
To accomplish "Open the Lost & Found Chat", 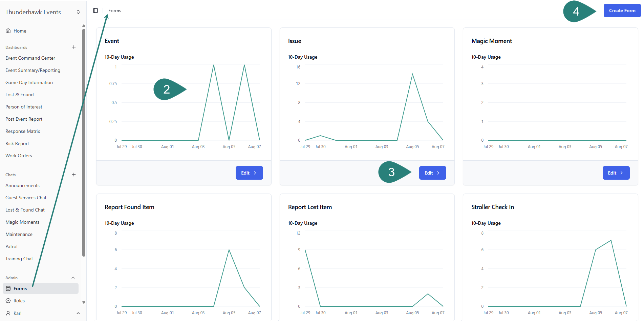I will coord(25,210).
